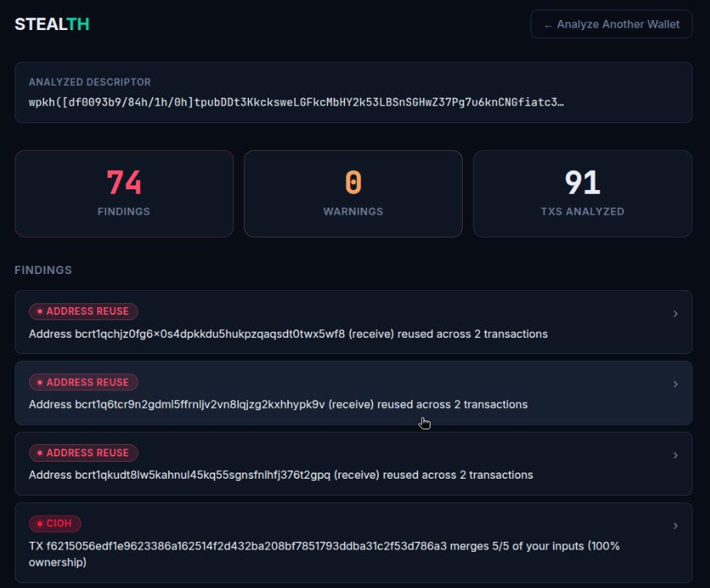
Task: Open the STEALTH logo home link
Action: point(52,25)
